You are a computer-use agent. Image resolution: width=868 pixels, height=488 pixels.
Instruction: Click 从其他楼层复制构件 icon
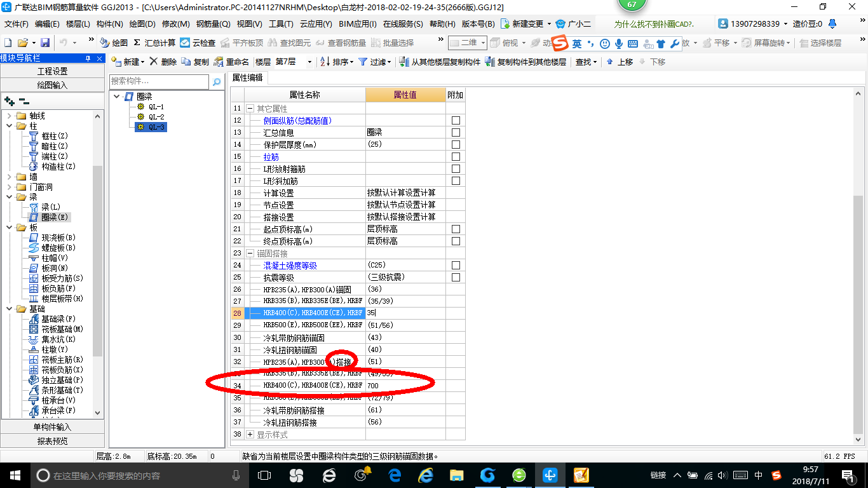point(404,62)
